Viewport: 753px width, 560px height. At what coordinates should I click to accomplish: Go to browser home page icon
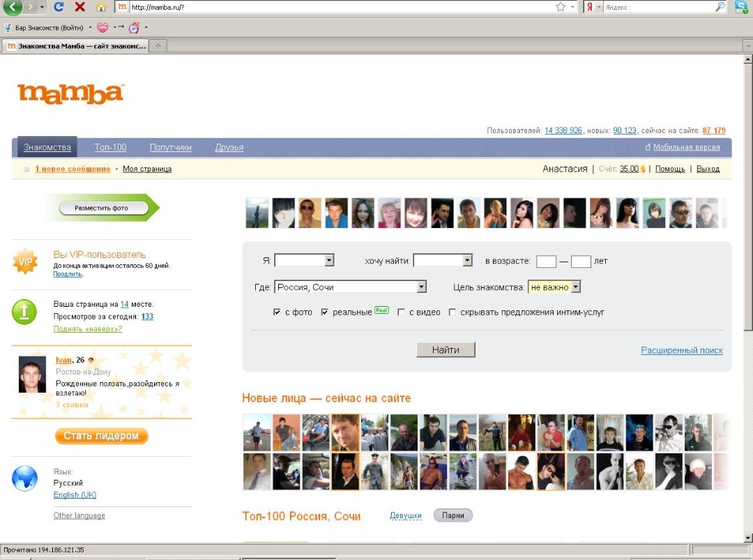101,7
